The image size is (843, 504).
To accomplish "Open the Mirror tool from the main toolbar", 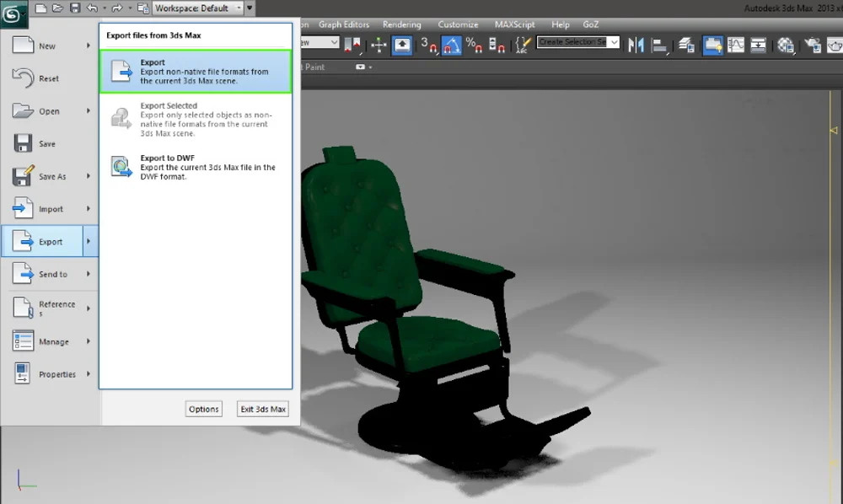I will click(636, 44).
